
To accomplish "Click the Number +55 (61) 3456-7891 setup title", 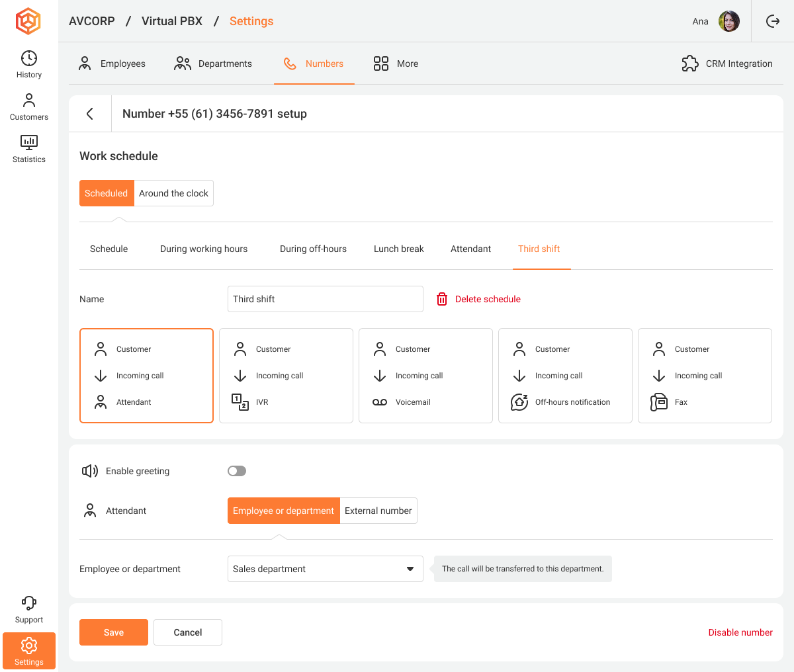I will [214, 114].
